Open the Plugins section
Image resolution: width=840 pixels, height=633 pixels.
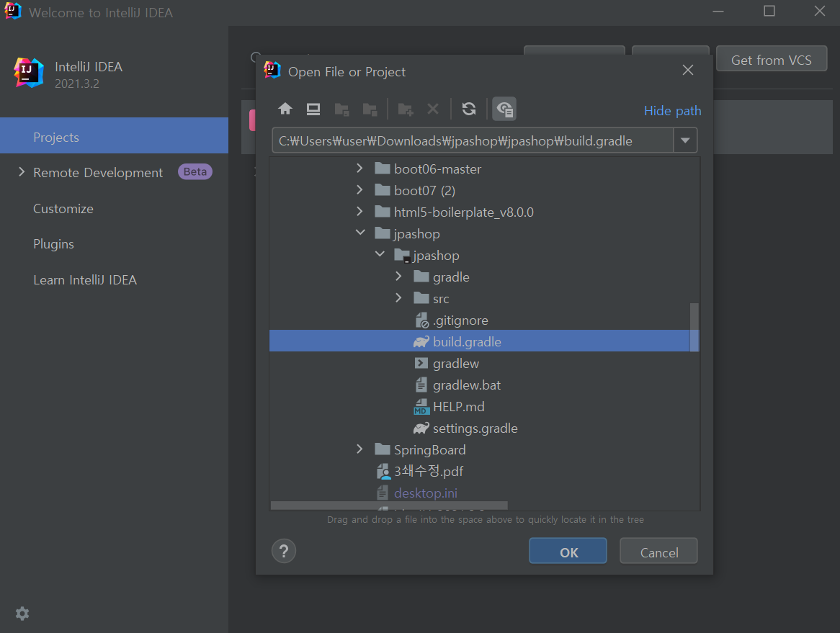coord(53,244)
